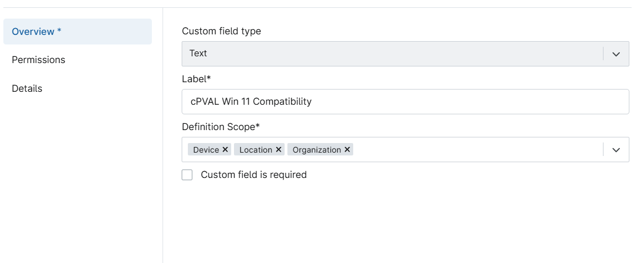This screenshot has height=263, width=644.
Task: Click the Custom field type chevron arrow
Action: click(x=616, y=54)
